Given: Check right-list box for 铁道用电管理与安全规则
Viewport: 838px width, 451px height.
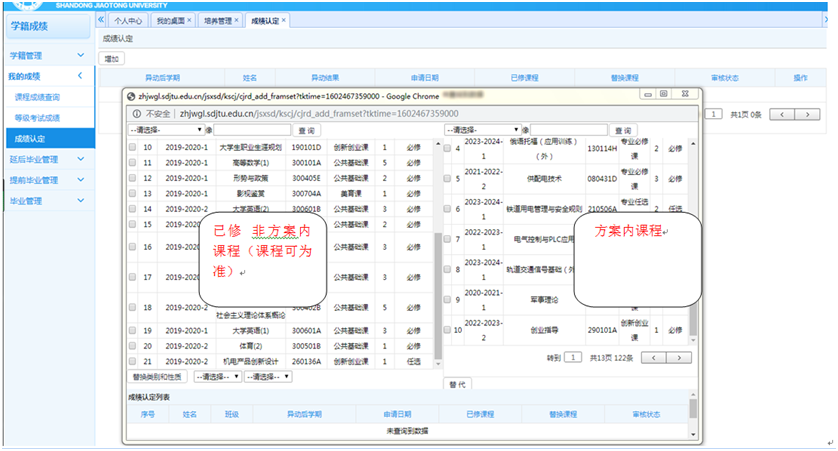Looking at the screenshot, I should tap(447, 209).
